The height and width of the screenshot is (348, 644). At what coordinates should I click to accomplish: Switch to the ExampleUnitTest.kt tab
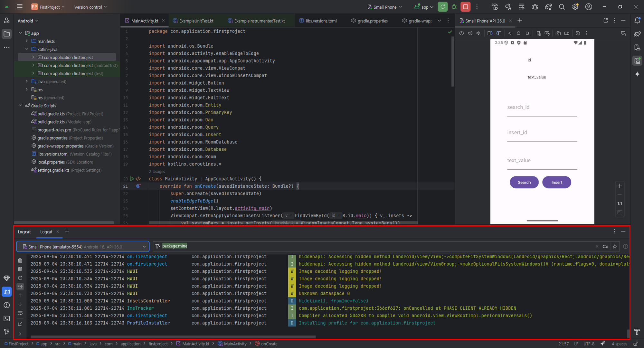(196, 21)
